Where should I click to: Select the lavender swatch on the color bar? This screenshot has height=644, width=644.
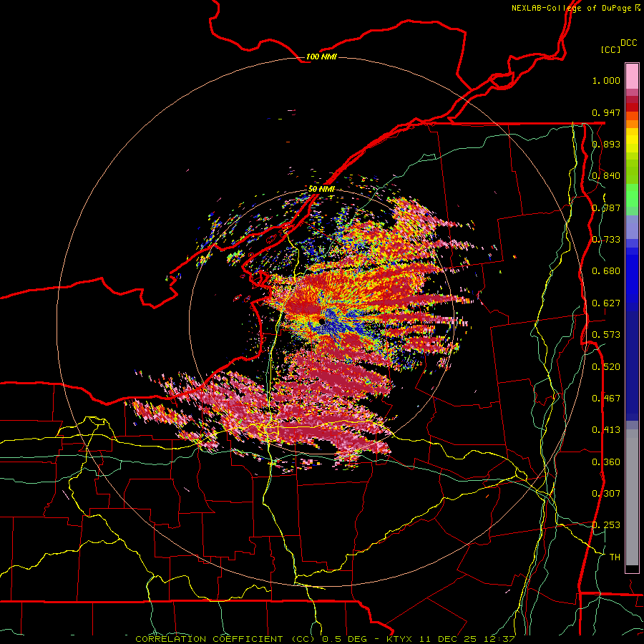pos(632,227)
